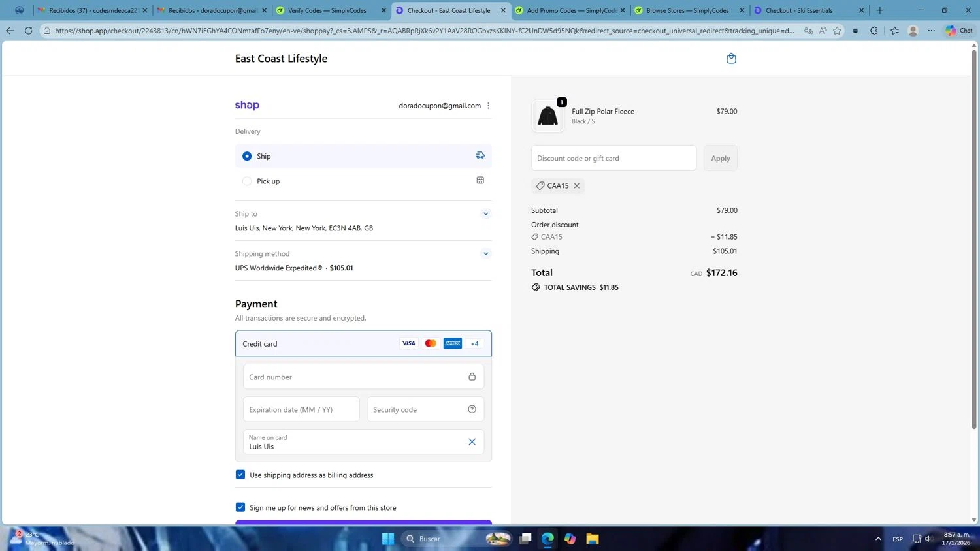Switch to the Add Promo Codes — SimplyCodes tab

click(x=570, y=10)
